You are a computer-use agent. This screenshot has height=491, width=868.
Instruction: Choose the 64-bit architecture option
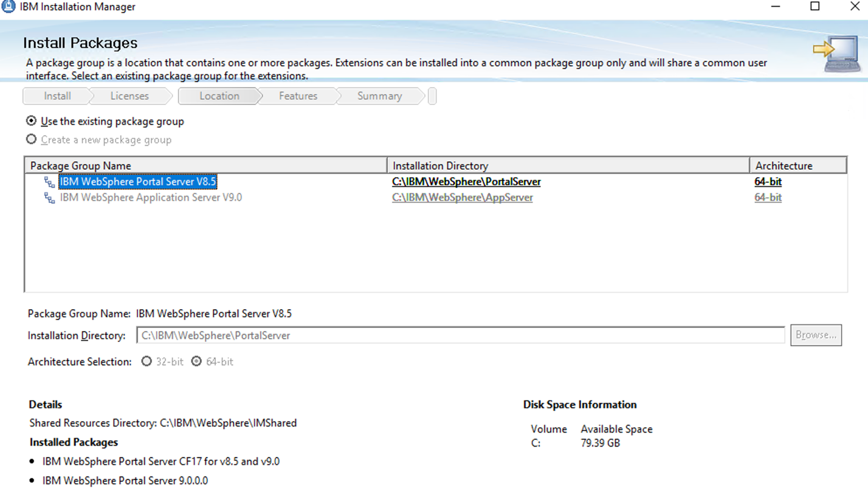(x=196, y=361)
